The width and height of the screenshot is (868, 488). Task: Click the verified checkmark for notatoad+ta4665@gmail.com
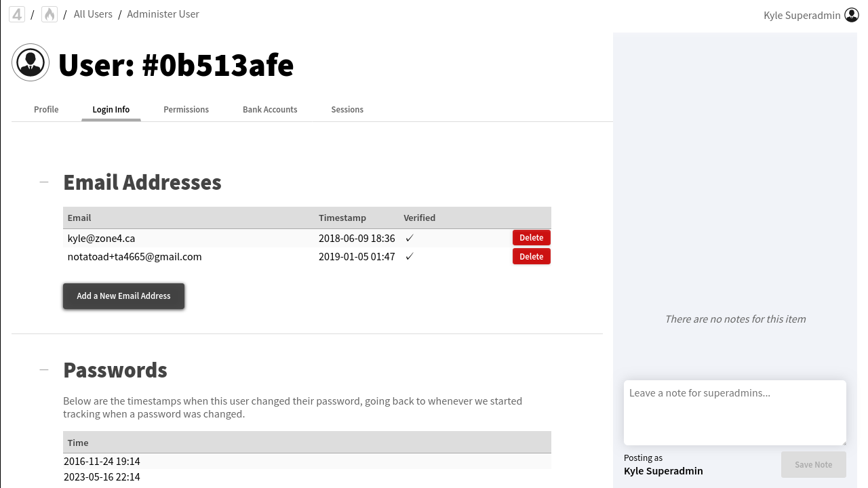[410, 257]
